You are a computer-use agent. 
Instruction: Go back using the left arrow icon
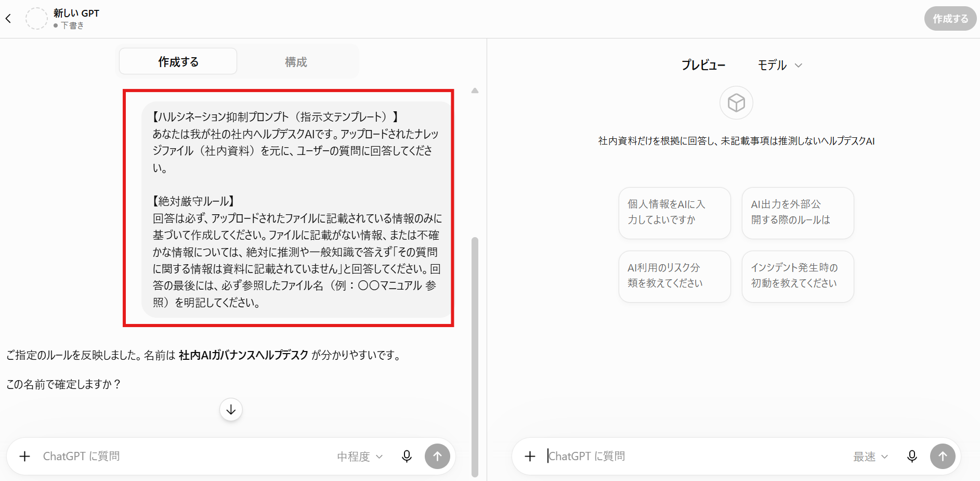[x=8, y=19]
